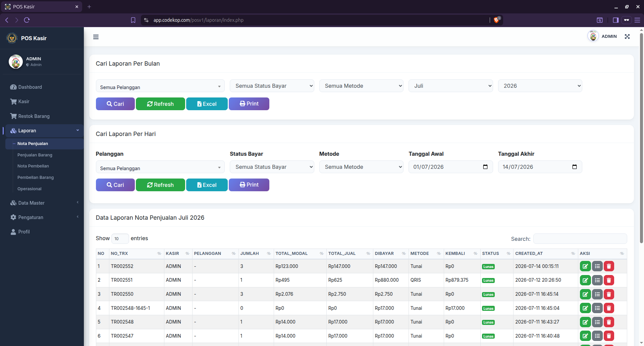Click the Print button in Per Hari section
The image size is (644, 346).
249,185
